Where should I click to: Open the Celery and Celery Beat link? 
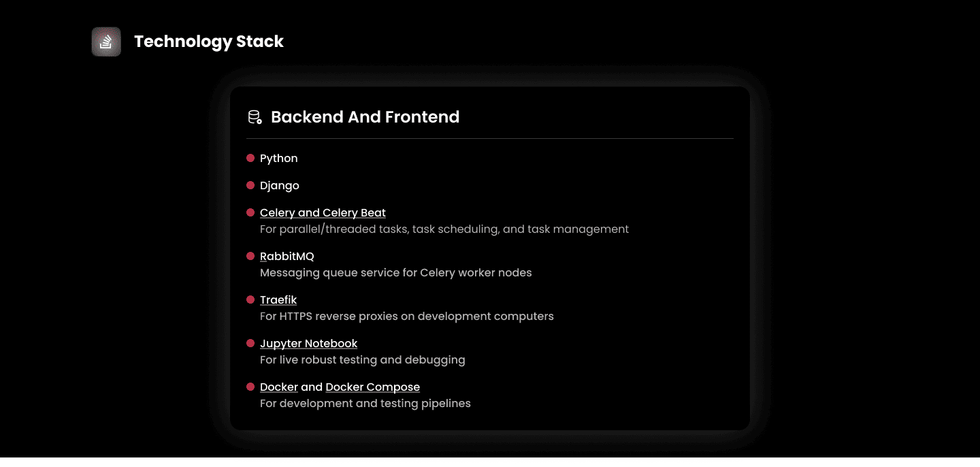(323, 213)
